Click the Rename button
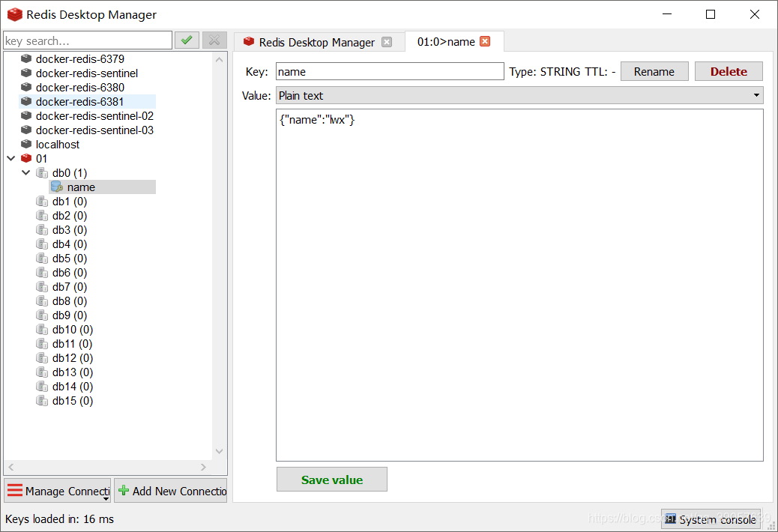This screenshot has height=532, width=778. (654, 71)
